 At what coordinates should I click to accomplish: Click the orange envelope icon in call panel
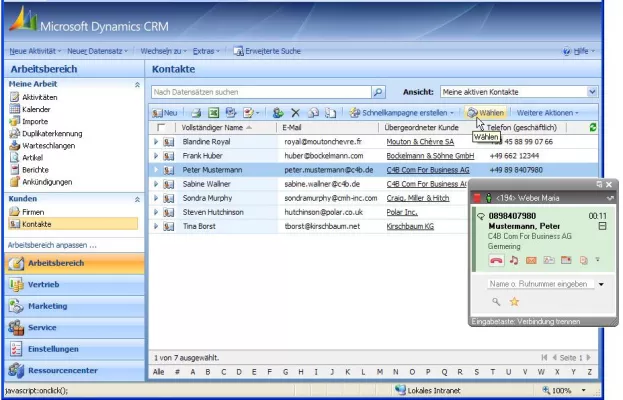coord(531,261)
